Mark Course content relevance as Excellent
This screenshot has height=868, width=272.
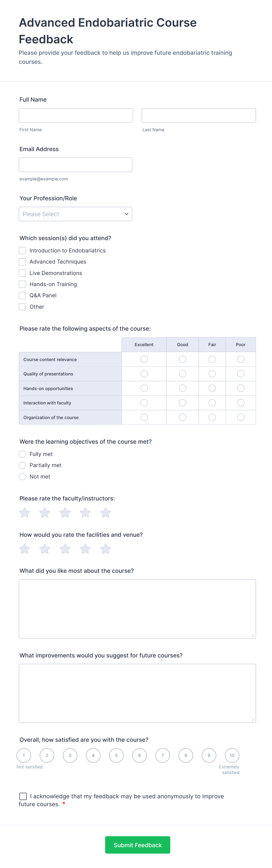(x=144, y=359)
